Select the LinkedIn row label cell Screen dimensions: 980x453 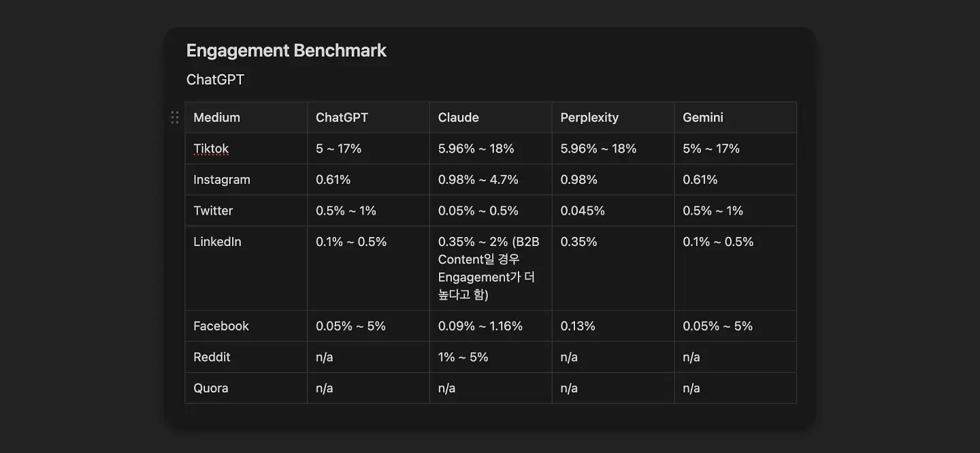[246, 268]
